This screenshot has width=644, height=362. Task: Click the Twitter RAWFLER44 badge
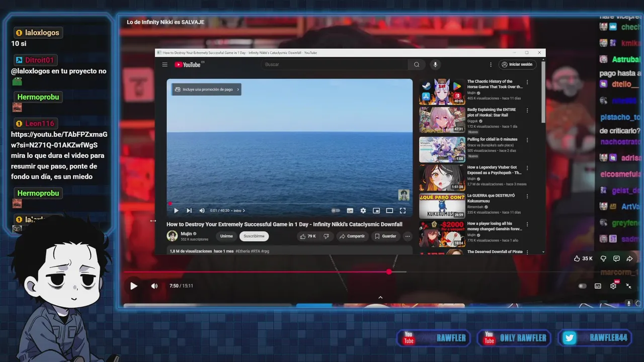[x=596, y=338]
